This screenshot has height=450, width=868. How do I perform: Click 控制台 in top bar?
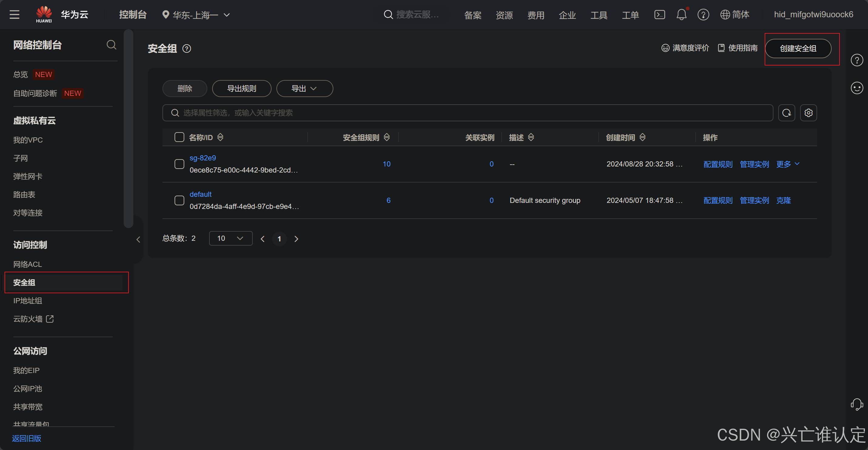[133, 15]
